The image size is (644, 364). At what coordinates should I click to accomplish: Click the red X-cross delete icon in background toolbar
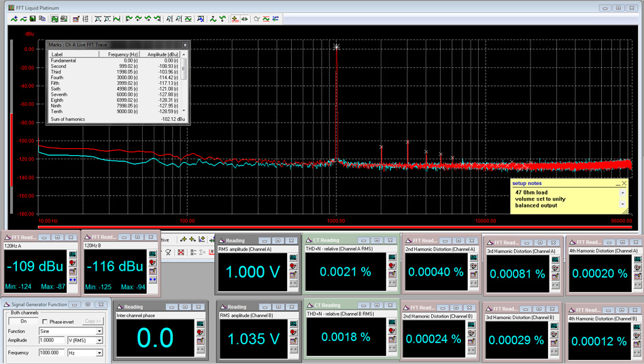(x=181, y=252)
